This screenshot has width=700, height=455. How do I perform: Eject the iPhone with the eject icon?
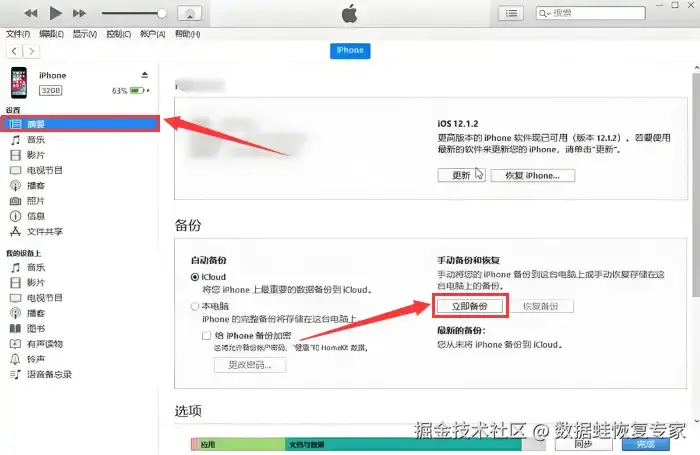pyautogui.click(x=145, y=75)
